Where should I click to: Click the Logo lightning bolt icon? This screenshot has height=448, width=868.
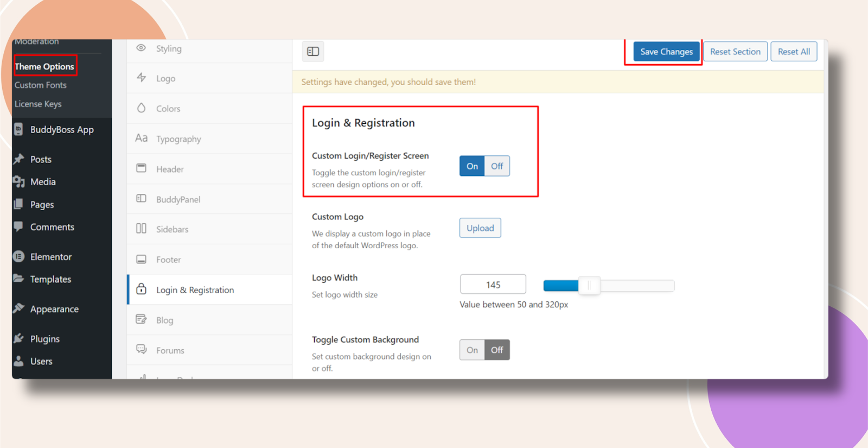(x=142, y=78)
